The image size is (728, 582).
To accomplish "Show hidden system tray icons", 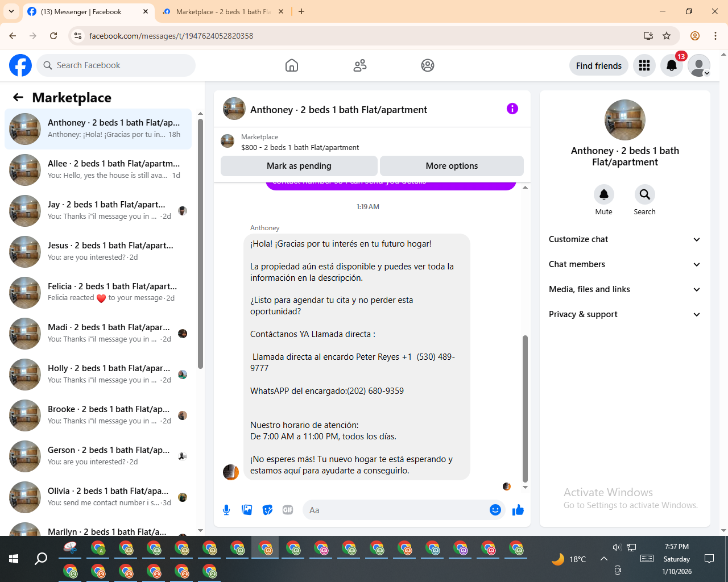I will tap(604, 559).
